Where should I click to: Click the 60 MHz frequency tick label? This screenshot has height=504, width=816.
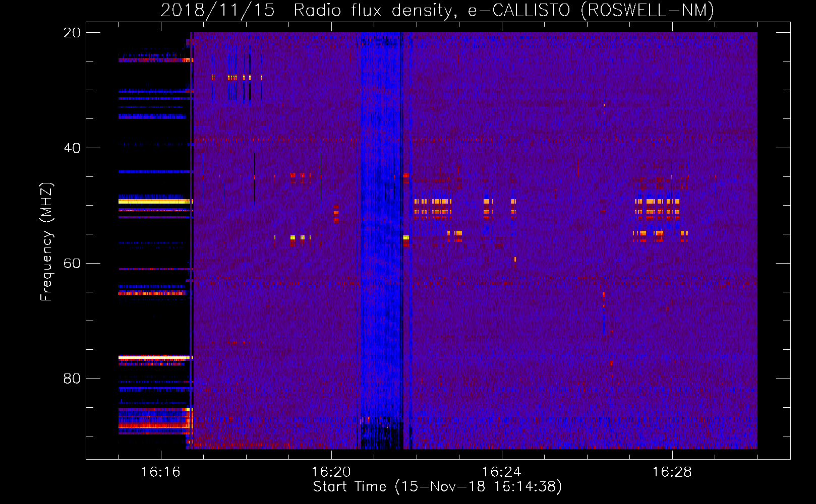(x=72, y=264)
